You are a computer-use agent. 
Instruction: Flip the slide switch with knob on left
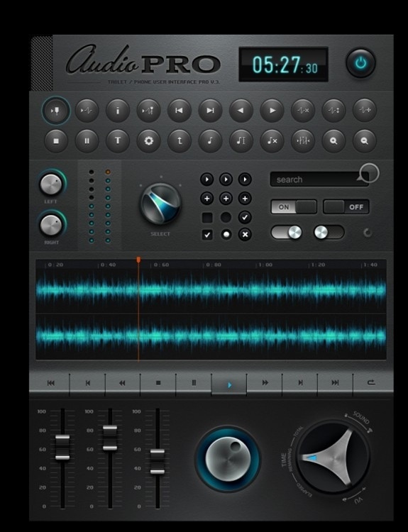(329, 233)
